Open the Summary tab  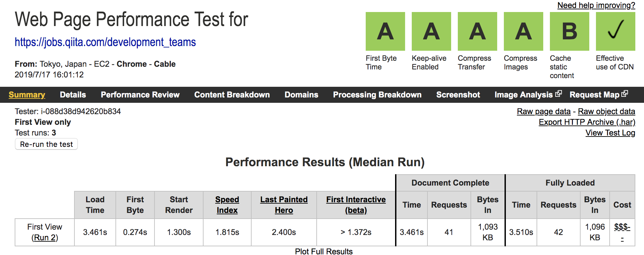pos(27,95)
